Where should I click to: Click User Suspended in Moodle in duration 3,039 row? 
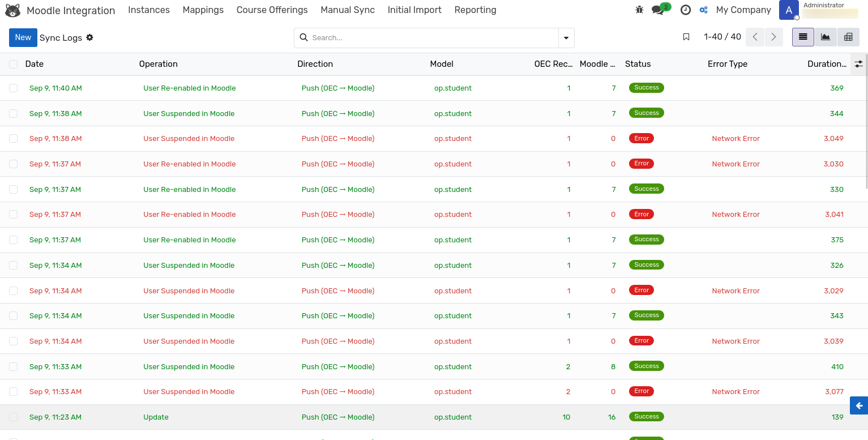189,341
